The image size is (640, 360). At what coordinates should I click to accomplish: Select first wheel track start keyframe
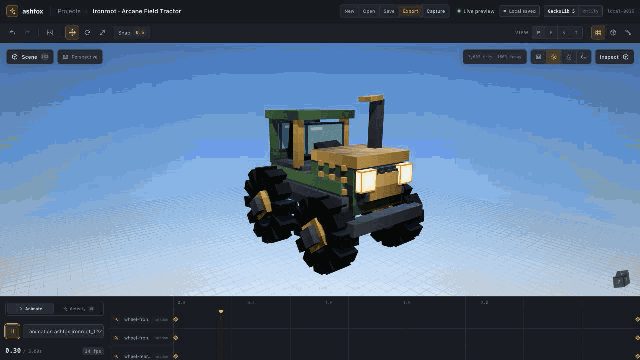(176, 319)
